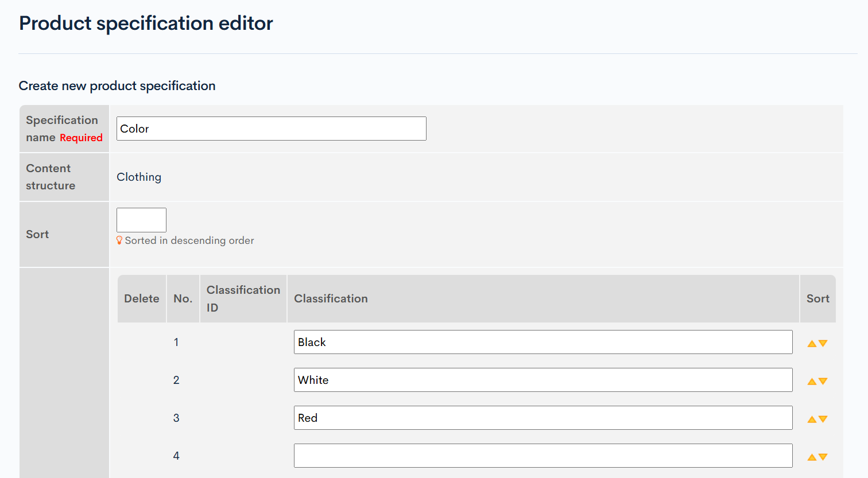Click the Clothing content structure value
The image size is (868, 478).
point(139,177)
